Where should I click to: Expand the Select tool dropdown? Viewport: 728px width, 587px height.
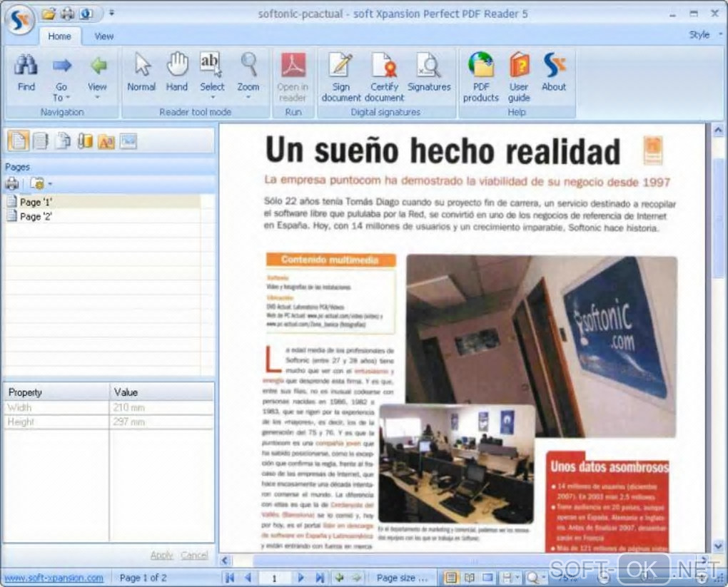coord(213,98)
